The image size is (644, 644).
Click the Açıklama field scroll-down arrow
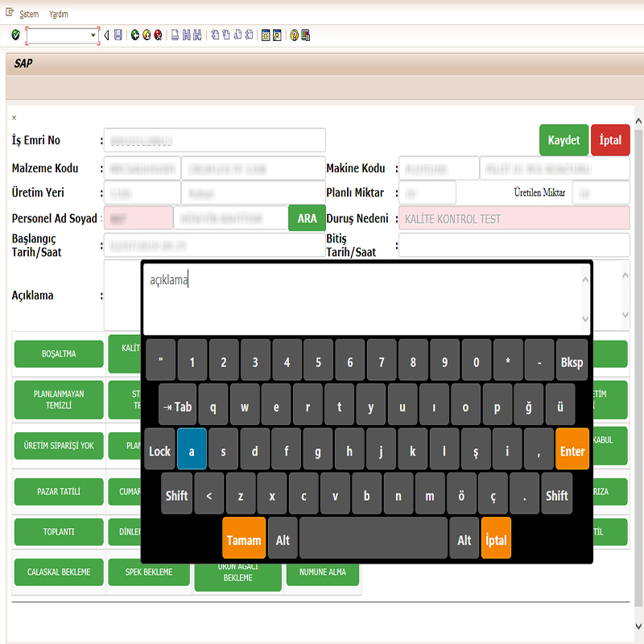(625, 315)
